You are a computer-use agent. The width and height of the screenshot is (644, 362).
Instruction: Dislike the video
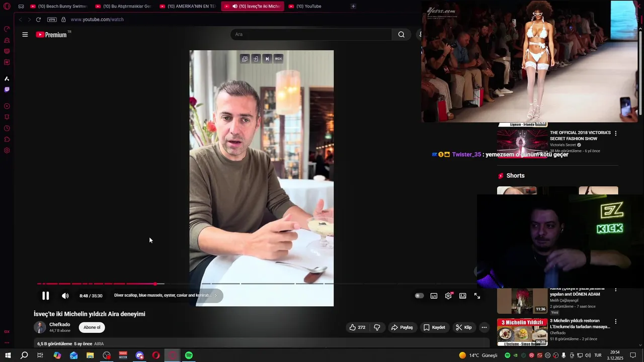point(377,327)
